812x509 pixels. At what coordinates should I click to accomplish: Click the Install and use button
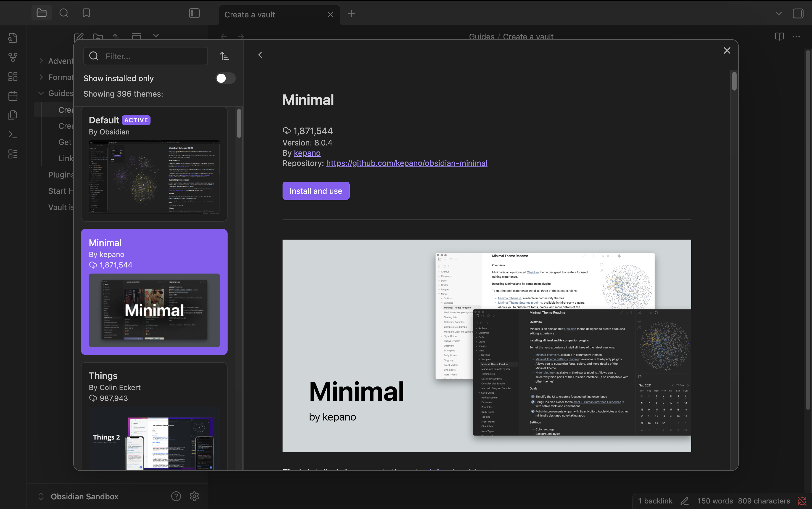tap(316, 191)
